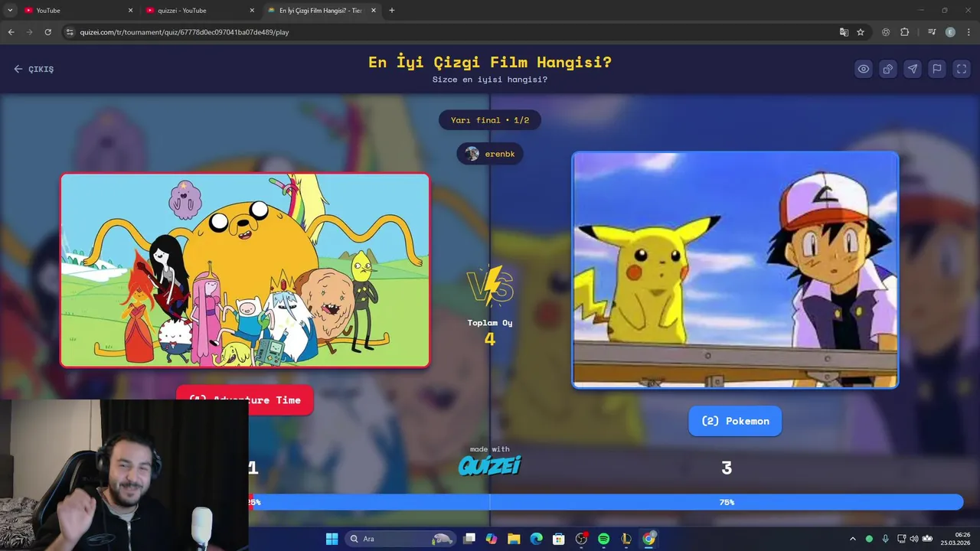Close the quizzei - YouTube tab
Screen dimensions: 980x551
pyautogui.click(x=252, y=11)
